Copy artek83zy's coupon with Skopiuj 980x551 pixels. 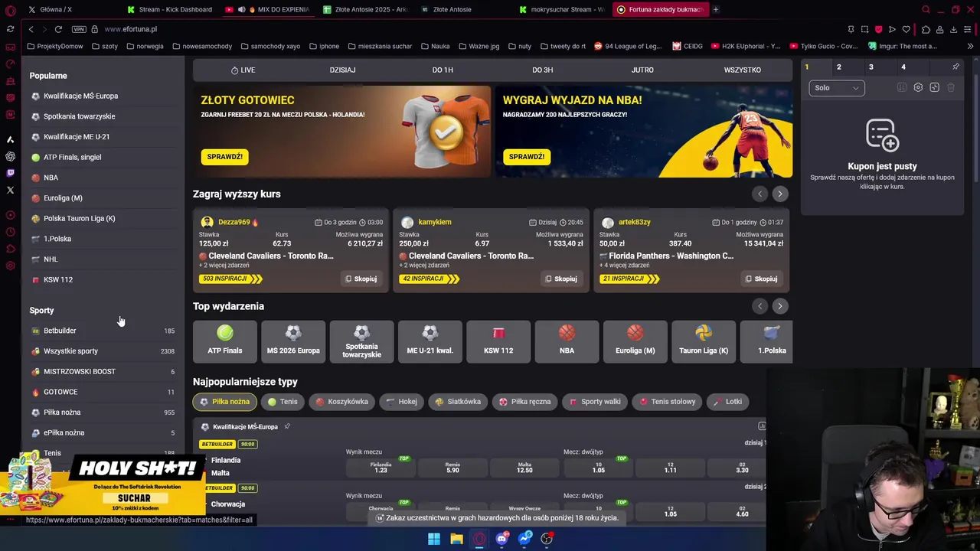pos(761,279)
